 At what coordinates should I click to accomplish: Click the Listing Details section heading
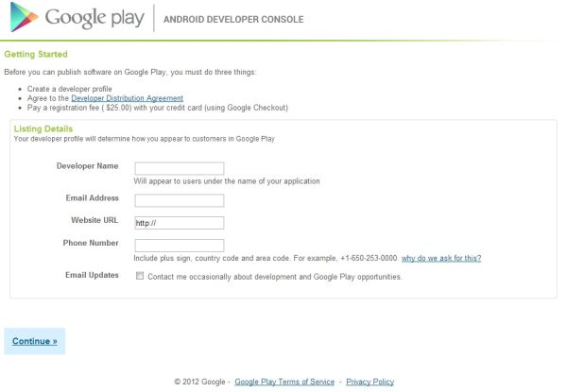43,128
